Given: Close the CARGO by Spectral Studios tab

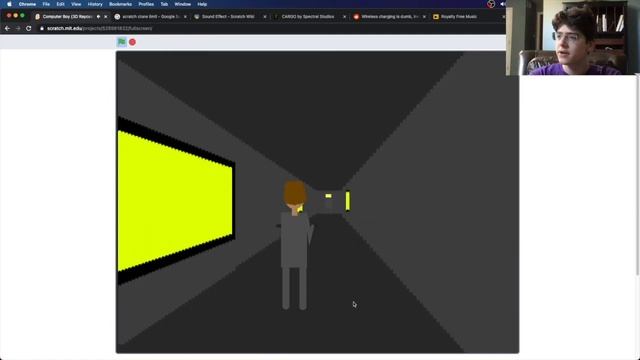Looking at the screenshot, I should point(344,17).
